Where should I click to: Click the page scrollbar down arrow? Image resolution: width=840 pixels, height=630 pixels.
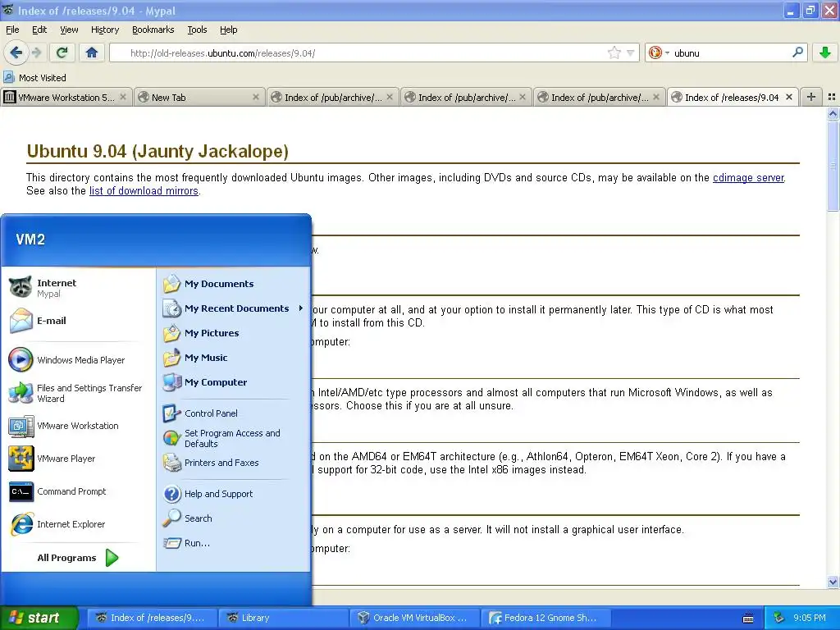pyautogui.click(x=833, y=582)
